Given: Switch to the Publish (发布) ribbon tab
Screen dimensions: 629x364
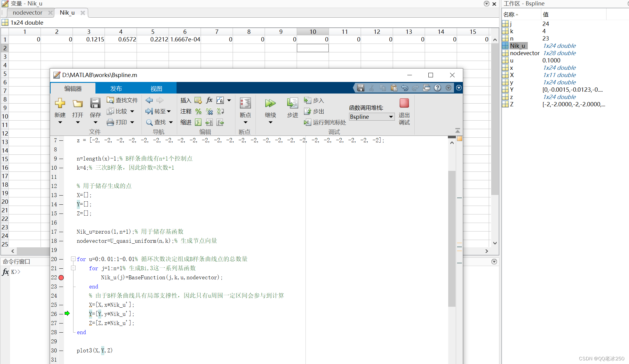Looking at the screenshot, I should (116, 89).
